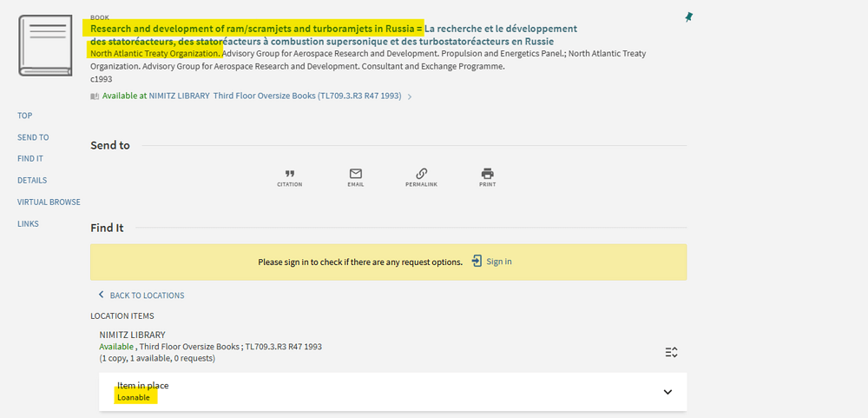Click the Citation quote icon
The image size is (868, 418).
(290, 174)
